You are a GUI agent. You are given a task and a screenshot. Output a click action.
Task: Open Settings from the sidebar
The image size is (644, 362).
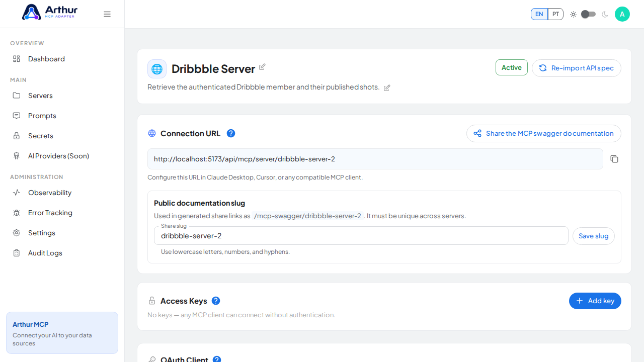tap(62, 233)
